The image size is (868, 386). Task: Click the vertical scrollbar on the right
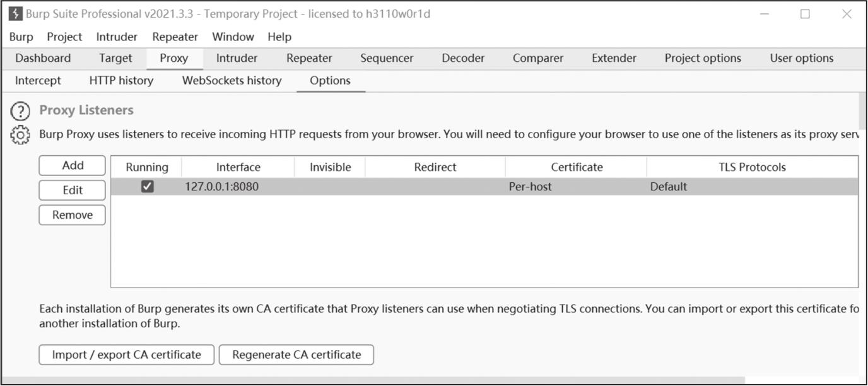point(863,110)
